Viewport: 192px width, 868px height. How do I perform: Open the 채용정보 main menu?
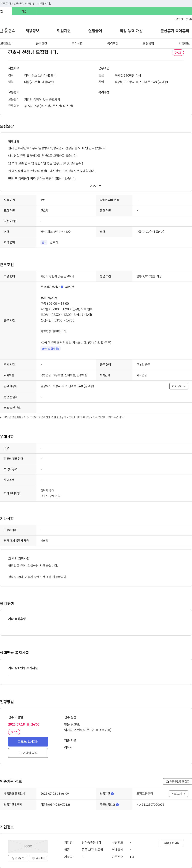pos(32,31)
